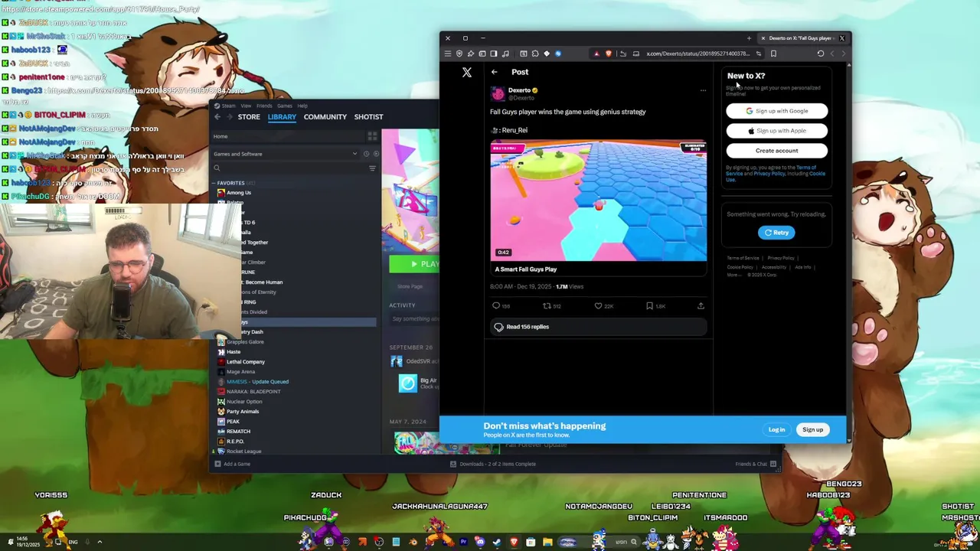Switch to the COMMUNITY tab in Steam
Screen dimensions: 980x551
[325, 117]
